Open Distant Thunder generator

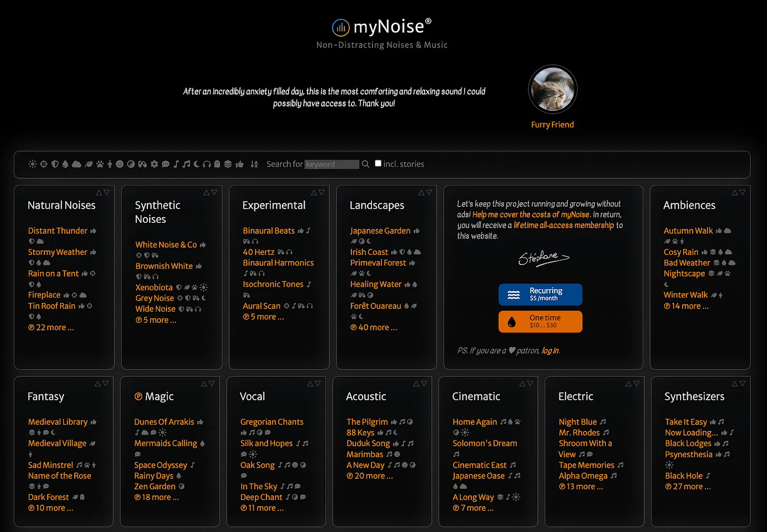(58, 231)
